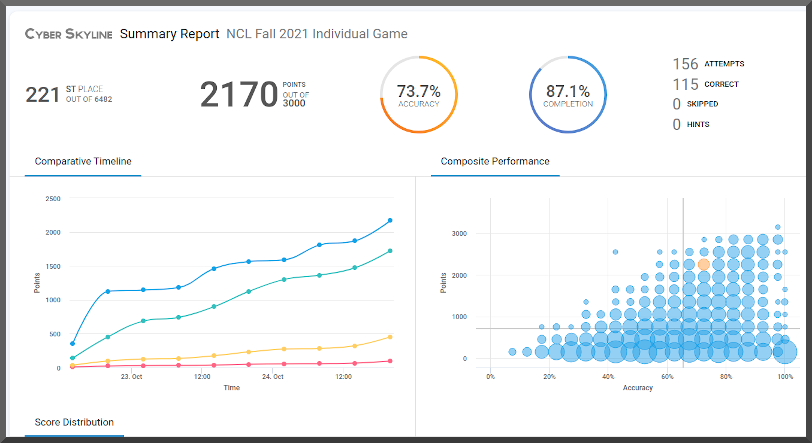Viewport: 812px width, 443px height.
Task: Click the final point on yellow timeline line
Action: (x=390, y=337)
